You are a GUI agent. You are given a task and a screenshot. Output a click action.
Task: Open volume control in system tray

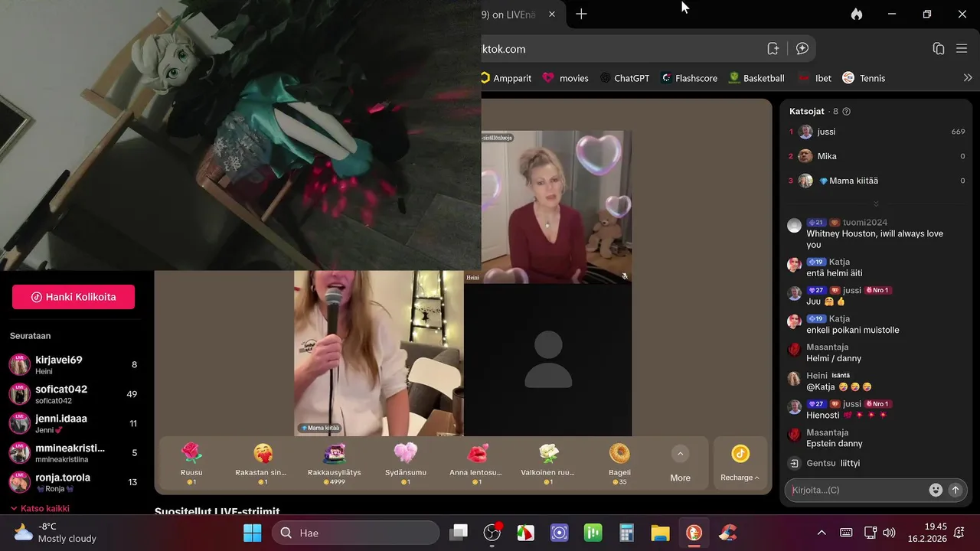click(889, 533)
